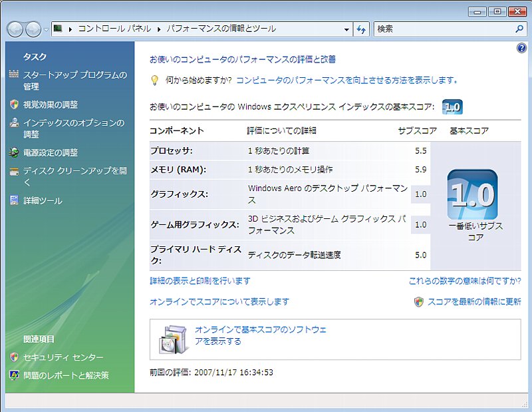
Task: Open 視覚効果の調整 in the task pane
Action: point(51,104)
